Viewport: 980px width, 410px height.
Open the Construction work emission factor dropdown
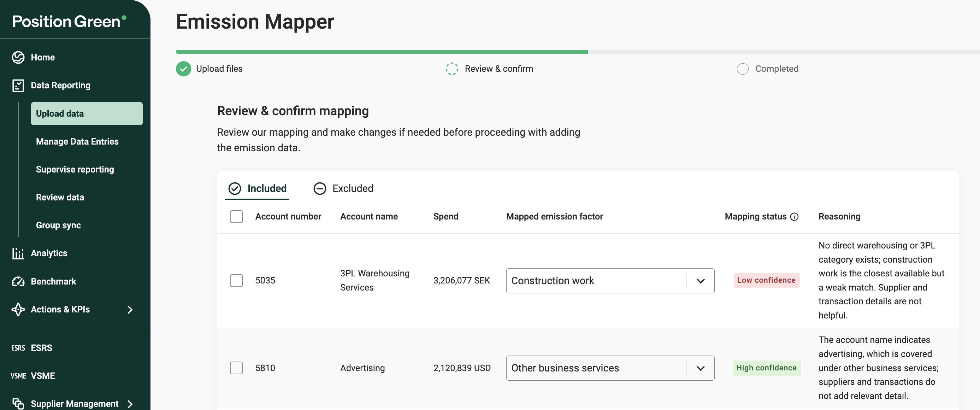point(610,281)
